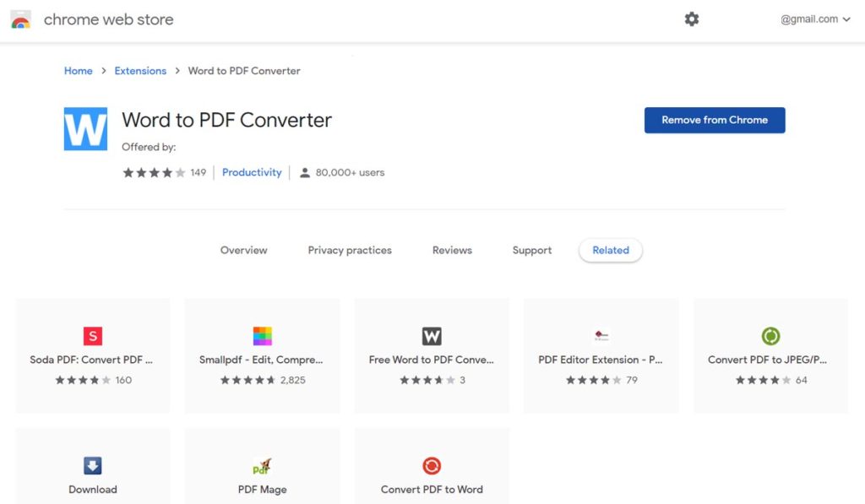Click the stars on Soda PDF card
The image size is (865, 504).
tap(83, 380)
